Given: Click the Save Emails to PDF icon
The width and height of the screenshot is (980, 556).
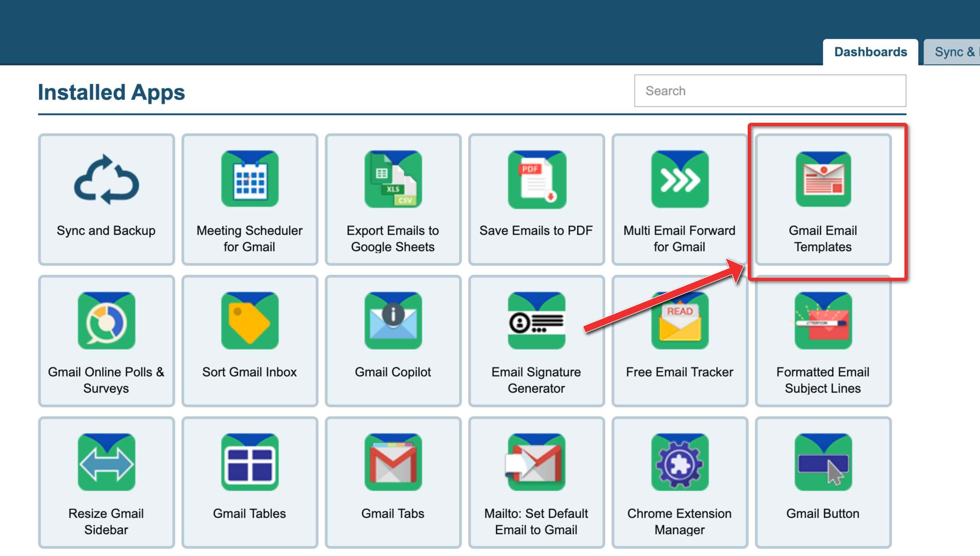Looking at the screenshot, I should (x=537, y=179).
